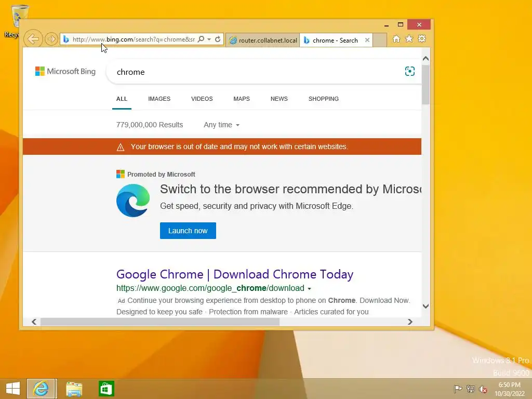Click the browser Forward arrow button

[x=51, y=39]
